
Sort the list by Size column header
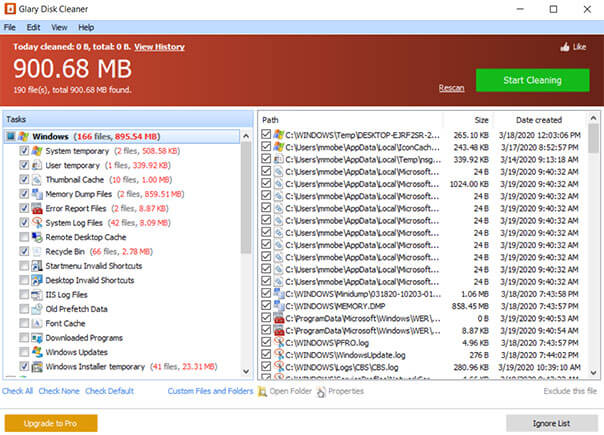point(468,120)
